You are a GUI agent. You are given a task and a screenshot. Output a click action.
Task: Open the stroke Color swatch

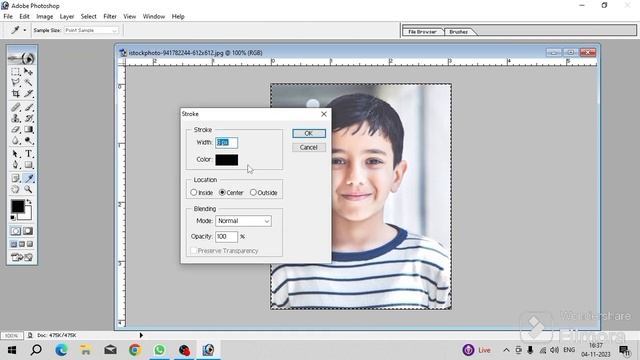click(x=227, y=160)
